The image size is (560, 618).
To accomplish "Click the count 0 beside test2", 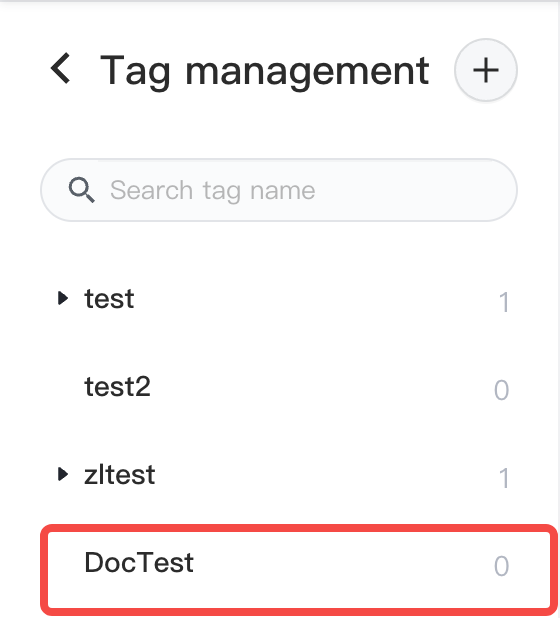I will [x=501, y=390].
